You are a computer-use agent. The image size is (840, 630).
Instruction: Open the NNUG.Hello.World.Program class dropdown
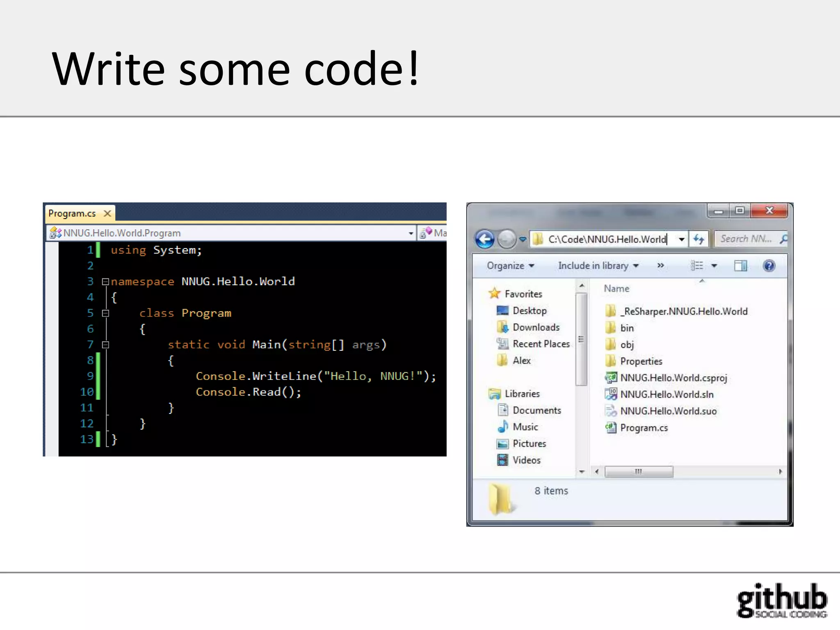[x=411, y=233]
